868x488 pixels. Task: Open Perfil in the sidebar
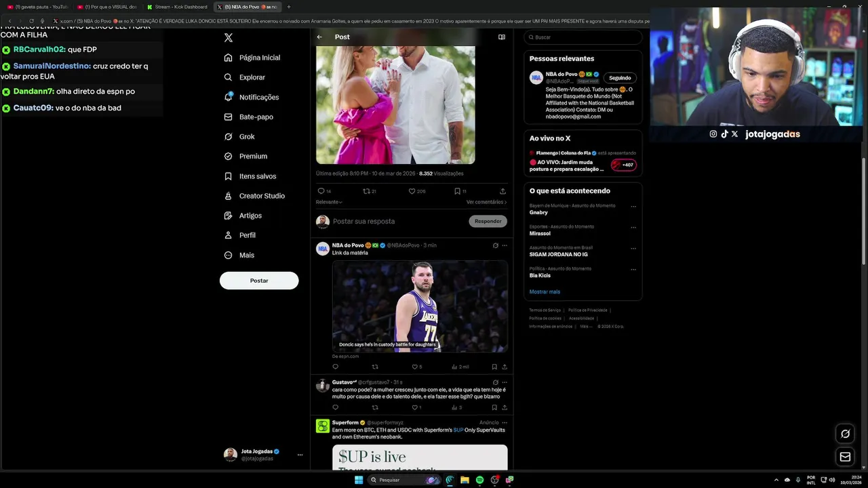pos(240,235)
